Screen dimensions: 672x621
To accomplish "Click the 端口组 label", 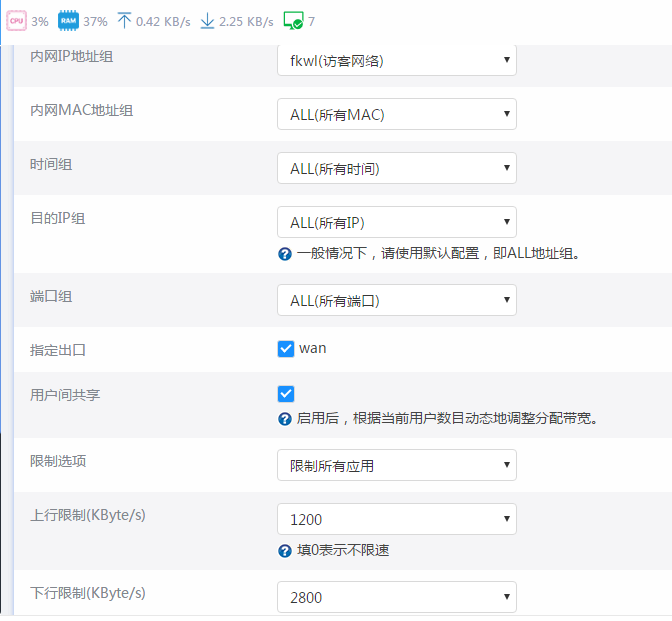I will (x=51, y=297).
